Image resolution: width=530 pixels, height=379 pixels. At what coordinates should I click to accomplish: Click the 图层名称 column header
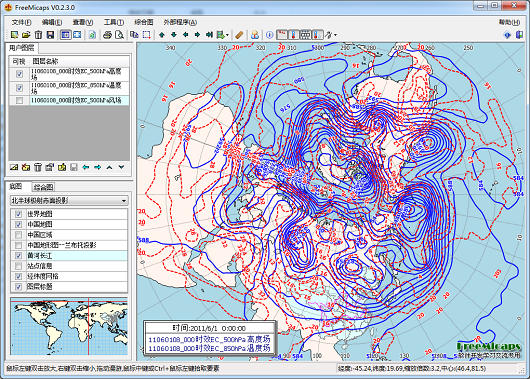click(80, 61)
